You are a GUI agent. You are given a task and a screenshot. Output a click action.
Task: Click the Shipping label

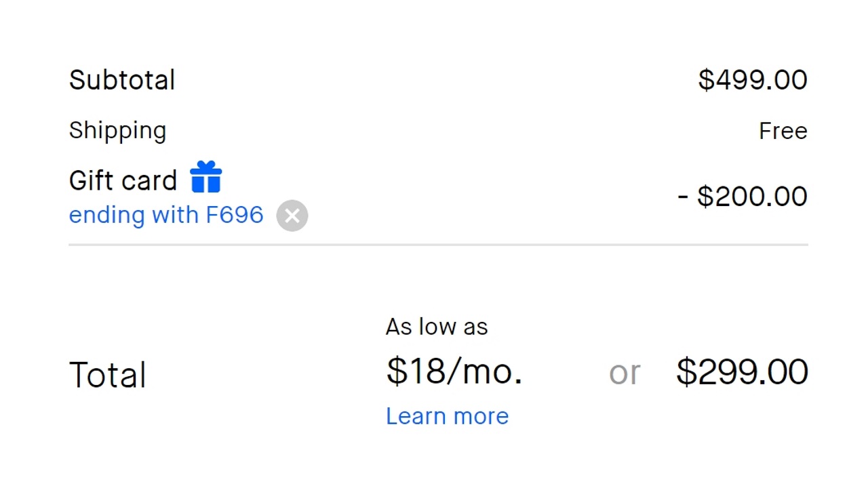point(117,130)
